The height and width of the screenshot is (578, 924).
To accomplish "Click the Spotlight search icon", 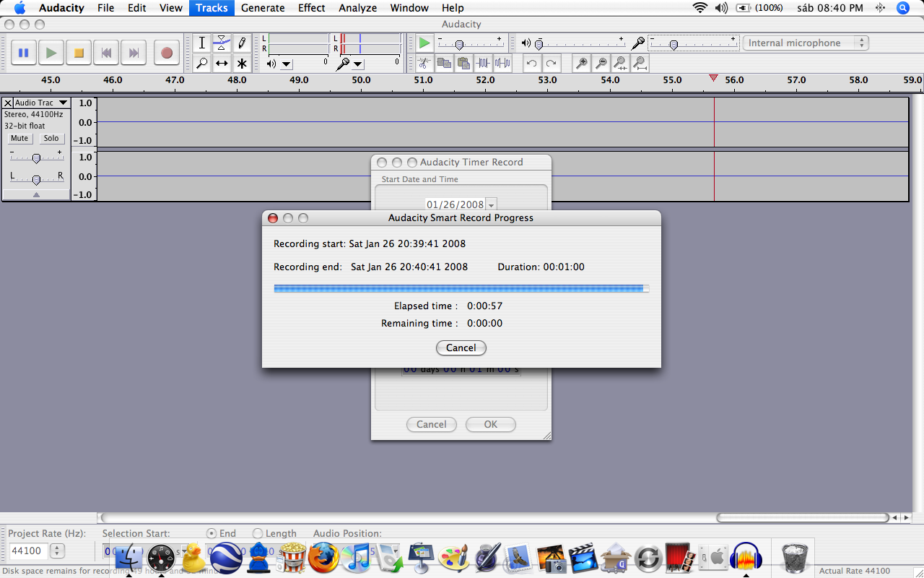I will [x=903, y=8].
